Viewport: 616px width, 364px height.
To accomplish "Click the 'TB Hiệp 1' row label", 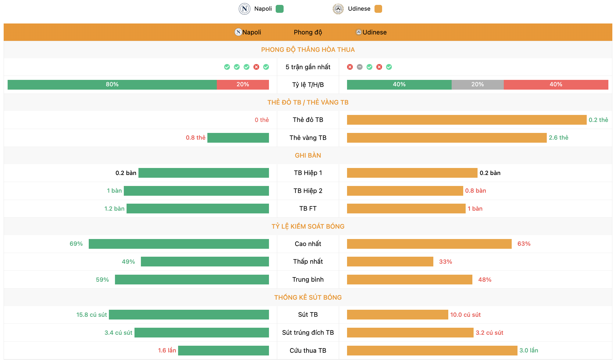I will [x=308, y=173].
